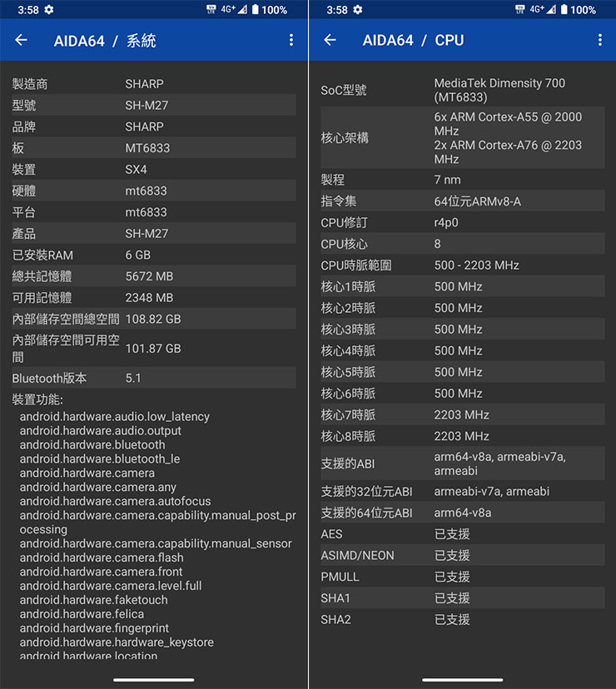Tap battery icon in right status bar
Viewport: 616px width, 689px height.
point(564,10)
